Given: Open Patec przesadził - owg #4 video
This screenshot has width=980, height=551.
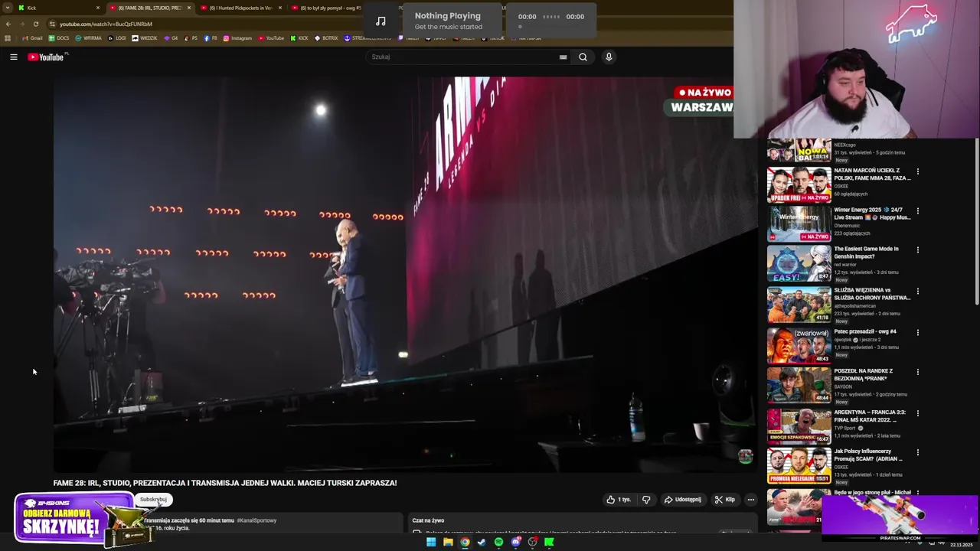Looking at the screenshot, I should (x=799, y=345).
